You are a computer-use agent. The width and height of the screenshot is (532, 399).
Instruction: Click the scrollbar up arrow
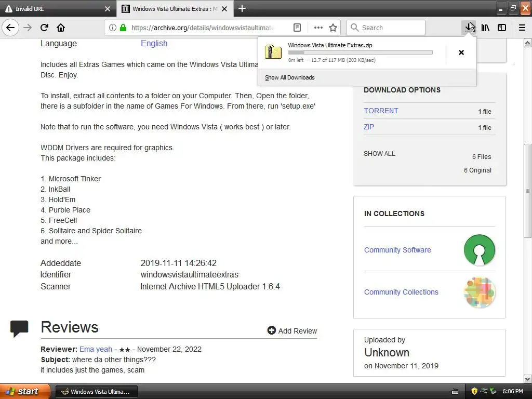coord(528,43)
